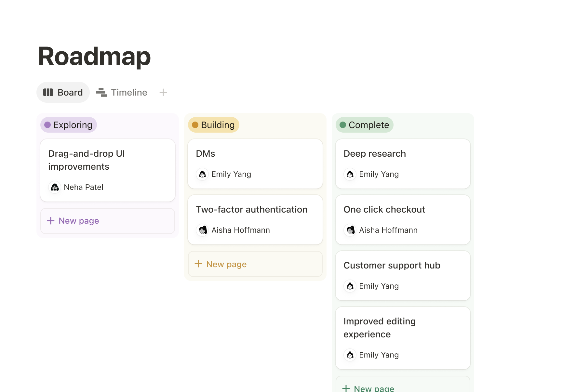Viewport: 562px width, 392px height.
Task: Open the Drag-and-drop UI improvements card
Action: click(107, 160)
